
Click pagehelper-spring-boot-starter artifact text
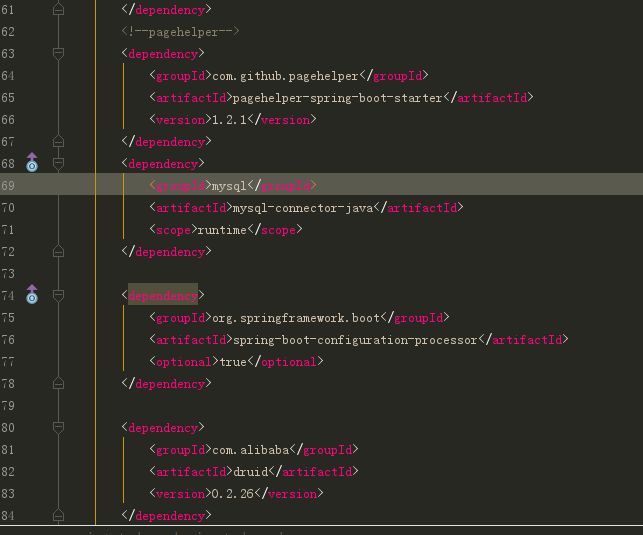(337, 98)
